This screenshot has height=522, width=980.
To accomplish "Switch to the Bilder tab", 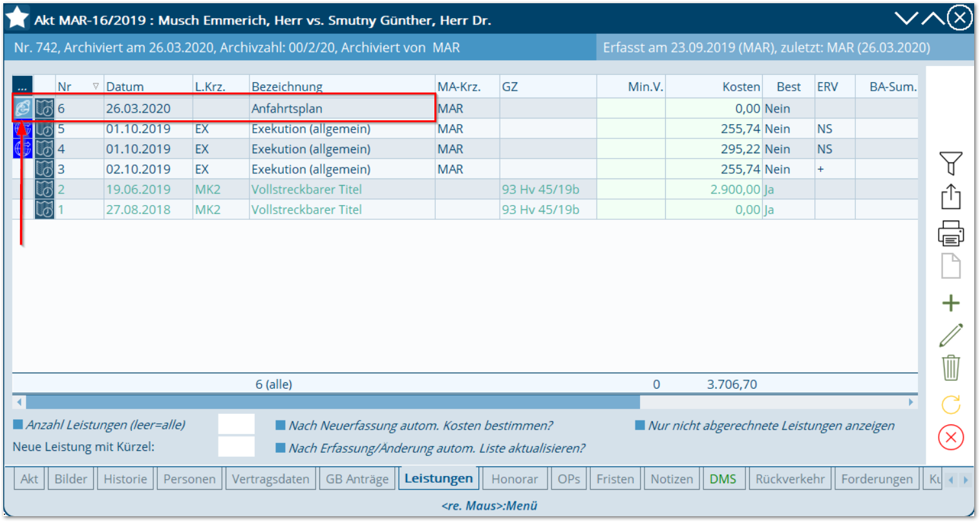I will pos(70,479).
